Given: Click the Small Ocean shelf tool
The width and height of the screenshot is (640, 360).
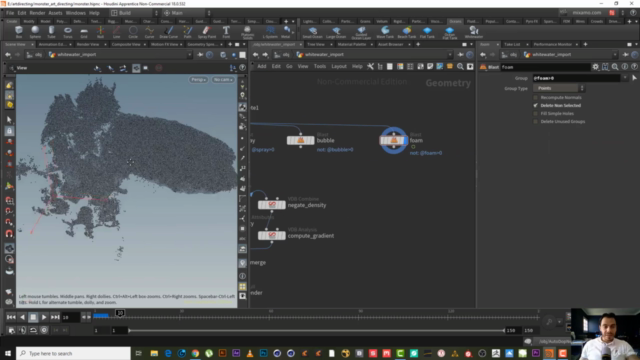Looking at the screenshot, I should [313, 32].
